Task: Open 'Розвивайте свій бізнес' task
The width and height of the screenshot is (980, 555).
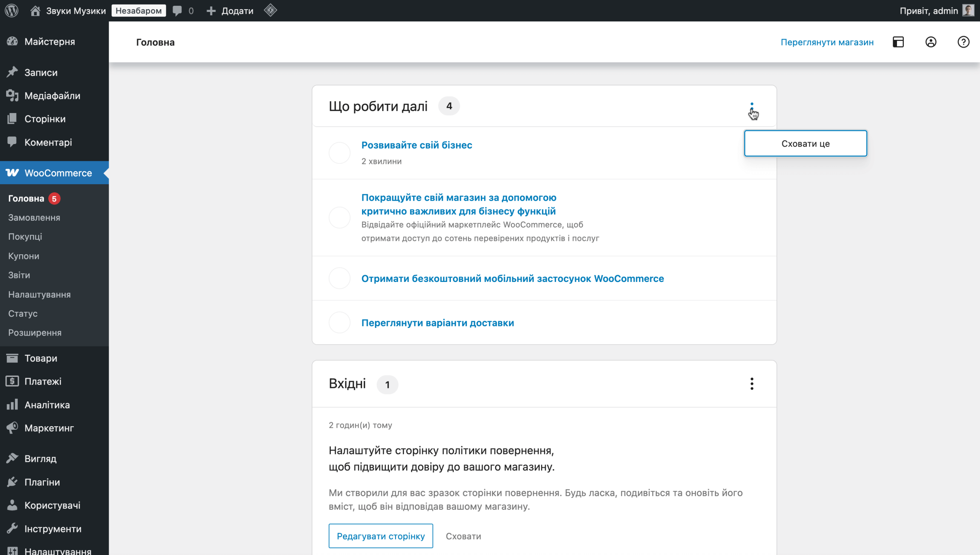Action: click(416, 145)
